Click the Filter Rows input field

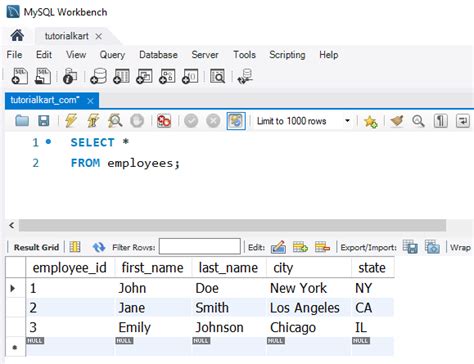point(200,247)
